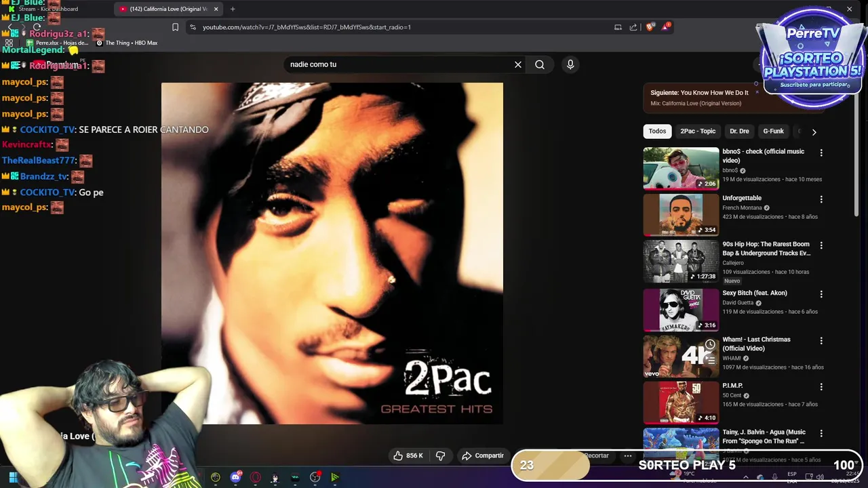Open a new browser tab with the plus

(x=233, y=9)
